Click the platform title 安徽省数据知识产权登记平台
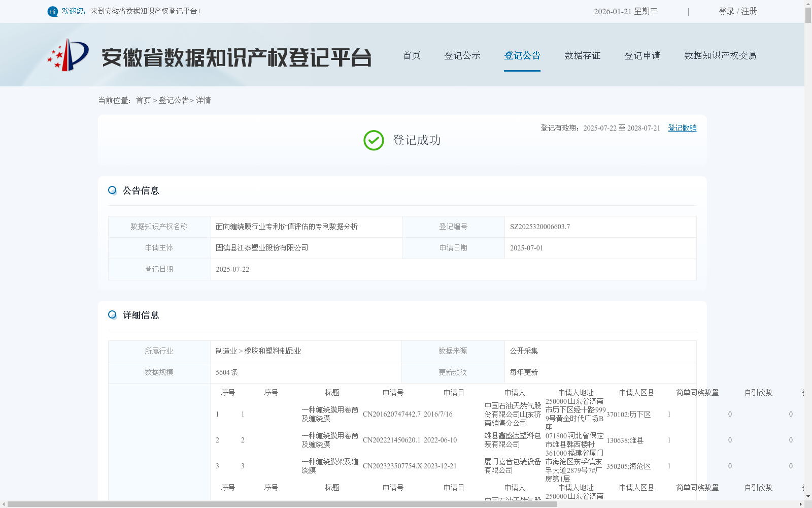This screenshot has width=812, height=508. click(236, 57)
